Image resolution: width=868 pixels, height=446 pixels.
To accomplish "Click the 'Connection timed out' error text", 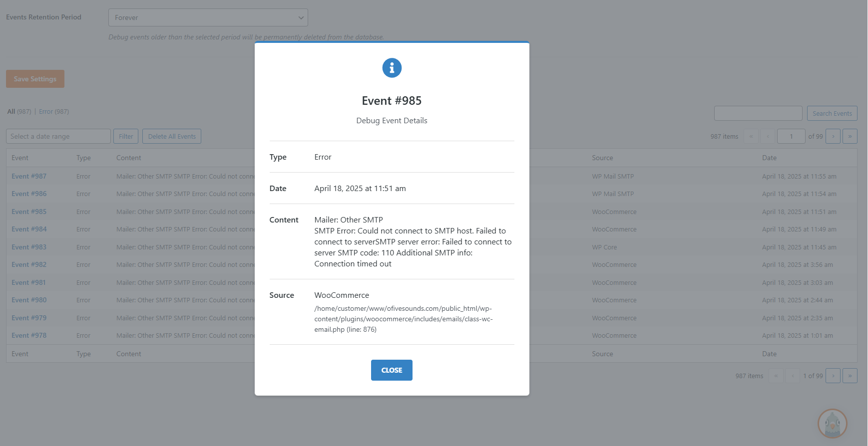I will [353, 264].
